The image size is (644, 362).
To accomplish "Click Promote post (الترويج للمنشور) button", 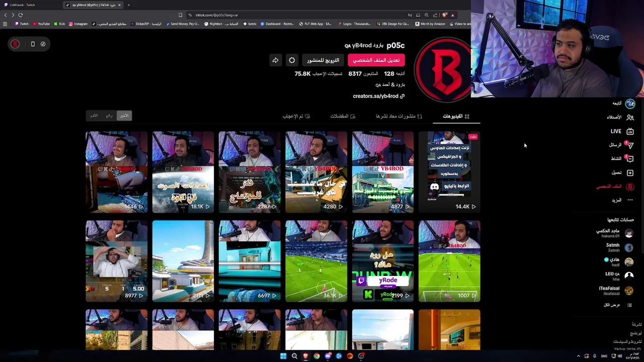I will point(323,60).
